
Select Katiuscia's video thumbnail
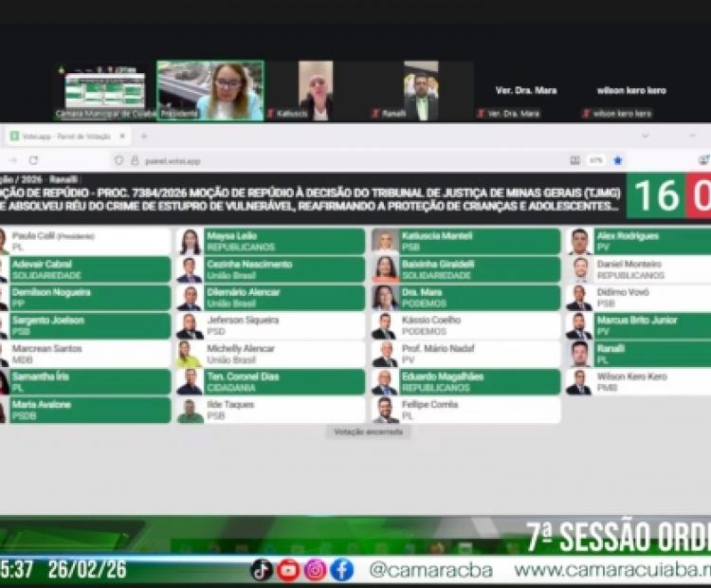coord(316,90)
